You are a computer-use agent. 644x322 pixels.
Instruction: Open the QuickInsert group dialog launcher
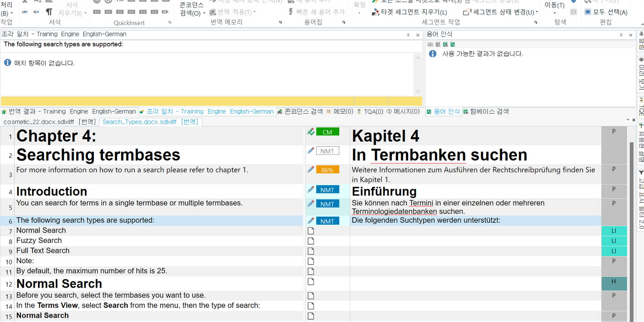coord(170,22)
